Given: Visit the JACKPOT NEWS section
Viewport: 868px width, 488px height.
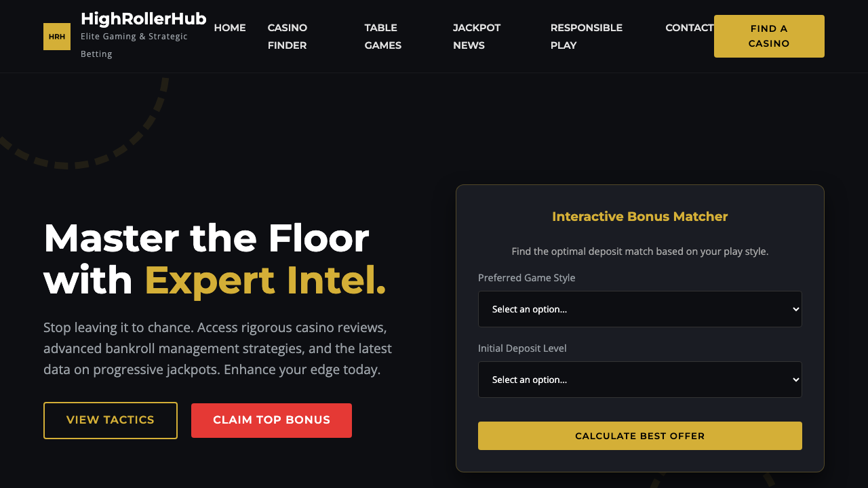Looking at the screenshot, I should 477,37.
